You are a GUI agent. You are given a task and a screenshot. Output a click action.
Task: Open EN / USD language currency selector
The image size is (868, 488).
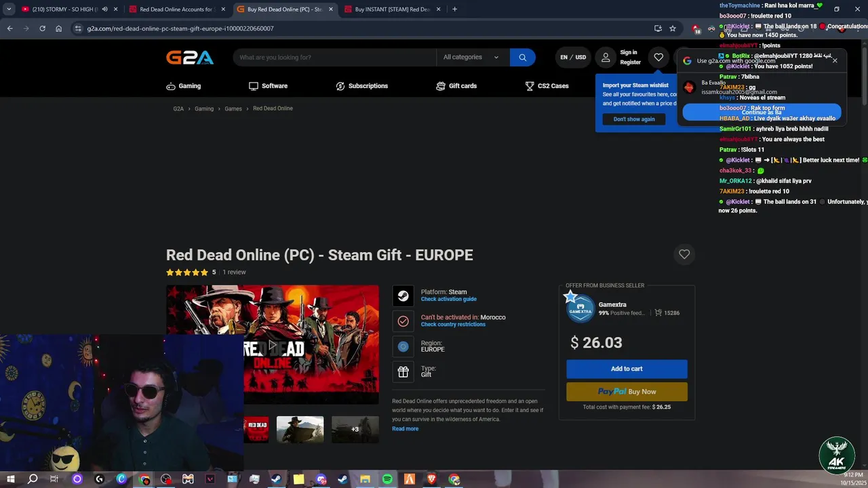[573, 58]
